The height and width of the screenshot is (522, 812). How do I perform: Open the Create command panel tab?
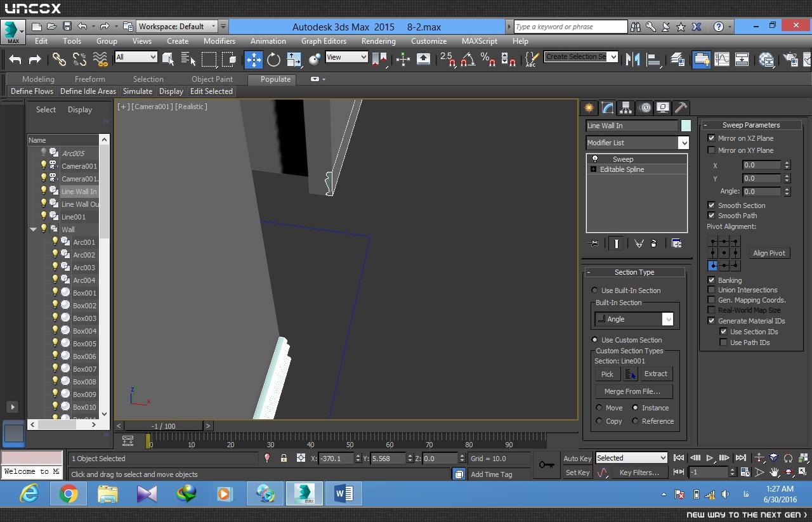[589, 107]
